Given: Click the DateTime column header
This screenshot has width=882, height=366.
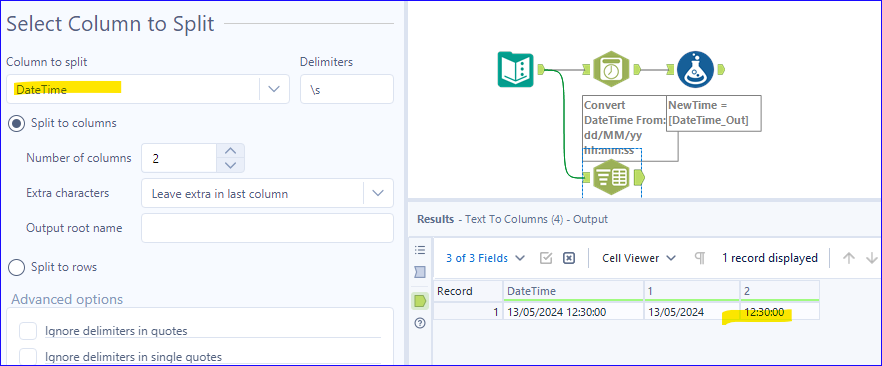Looking at the screenshot, I should tap(573, 291).
